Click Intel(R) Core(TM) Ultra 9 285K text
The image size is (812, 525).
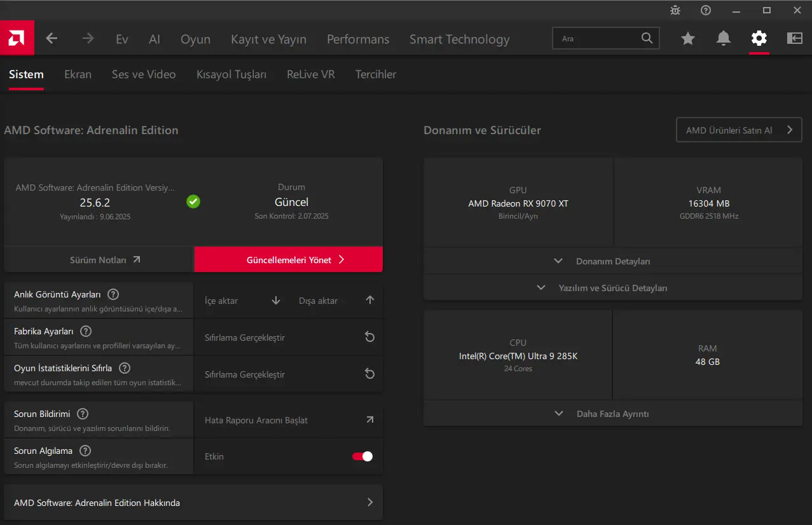[x=518, y=356]
